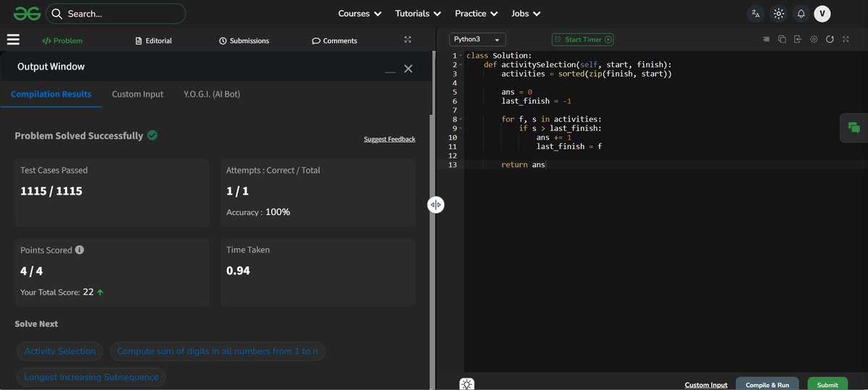Open the notifications bell

[x=801, y=14]
